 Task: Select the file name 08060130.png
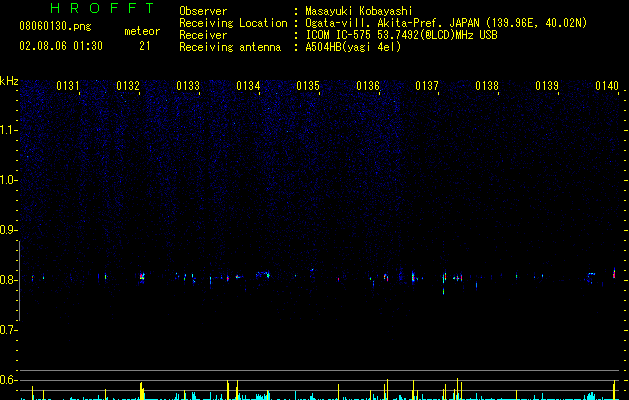(55, 27)
